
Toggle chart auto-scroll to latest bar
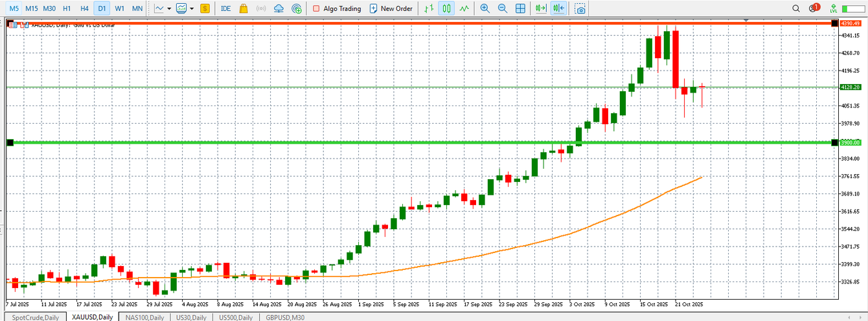541,8
